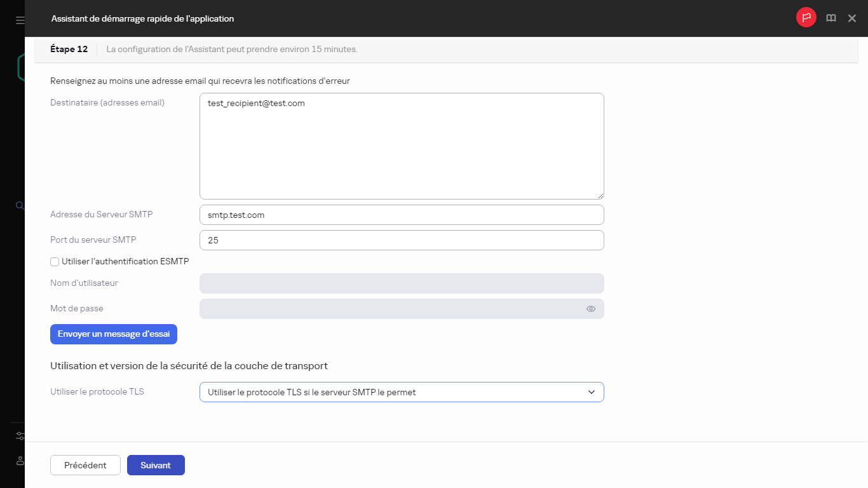View notifications via the red flag icon
The height and width of the screenshot is (488, 868).
point(806,17)
